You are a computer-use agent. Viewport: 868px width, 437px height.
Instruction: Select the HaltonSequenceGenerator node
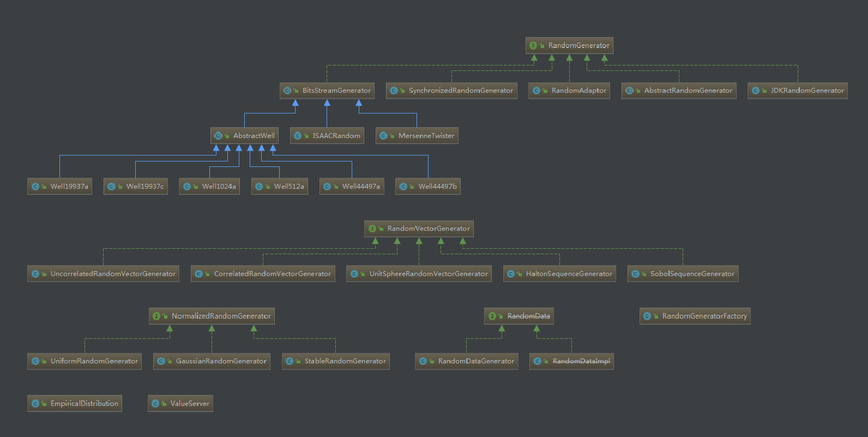[559, 274]
